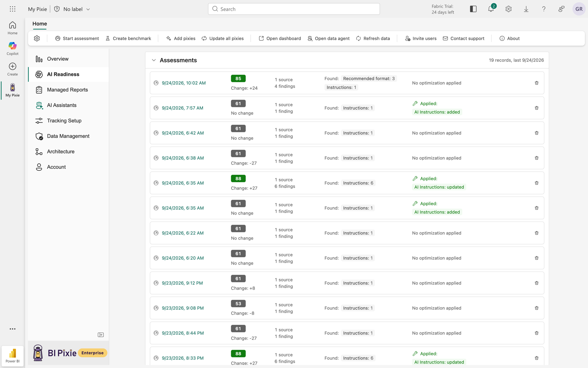Viewport: 588px width, 368px height.
Task: Go to Home in left rail
Action: tap(12, 28)
